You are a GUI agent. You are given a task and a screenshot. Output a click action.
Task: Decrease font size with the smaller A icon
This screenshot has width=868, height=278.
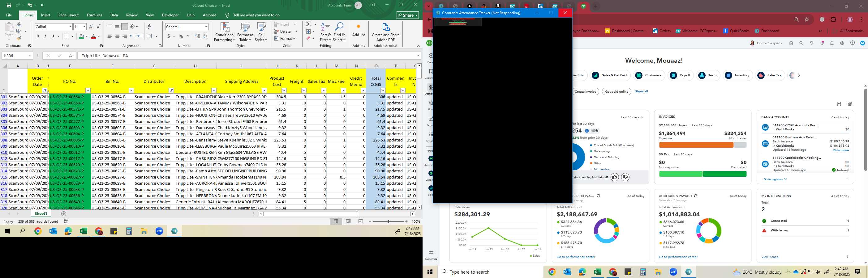pyautogui.click(x=98, y=27)
